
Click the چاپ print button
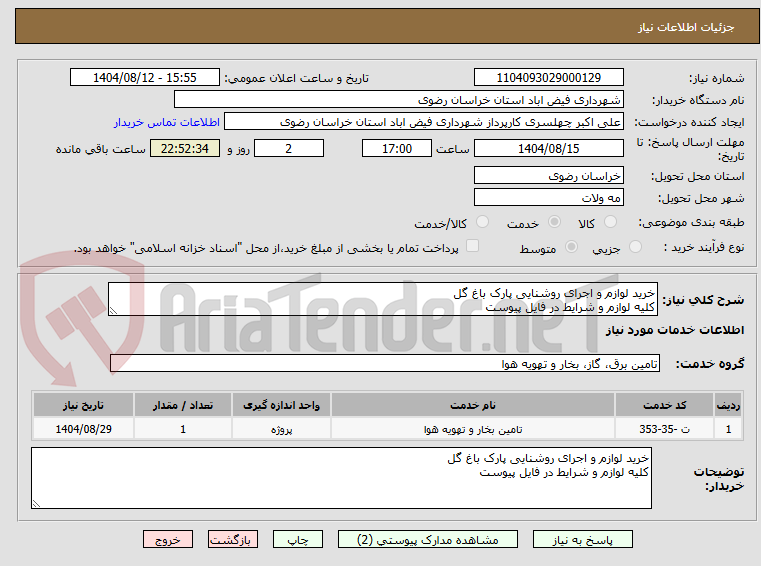[298, 539]
